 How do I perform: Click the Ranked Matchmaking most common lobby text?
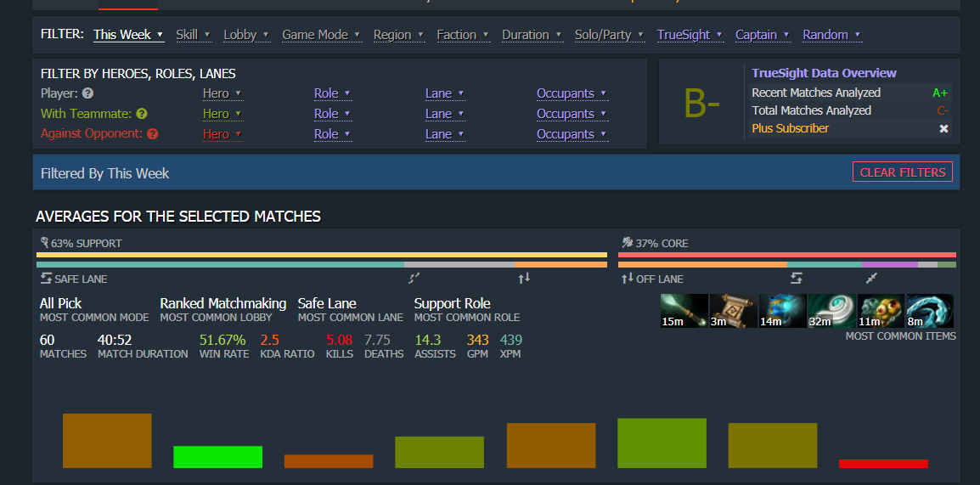pyautogui.click(x=223, y=304)
